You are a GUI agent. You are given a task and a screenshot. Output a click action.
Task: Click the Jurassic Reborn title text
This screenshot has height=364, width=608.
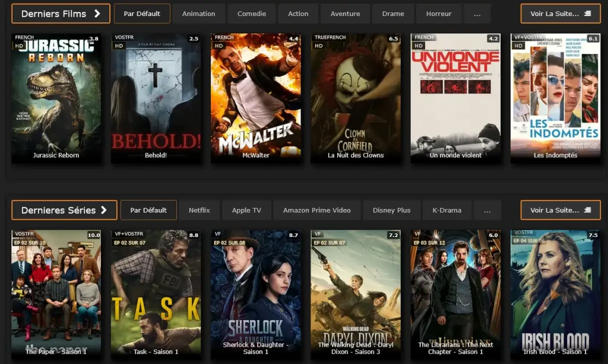tap(56, 155)
